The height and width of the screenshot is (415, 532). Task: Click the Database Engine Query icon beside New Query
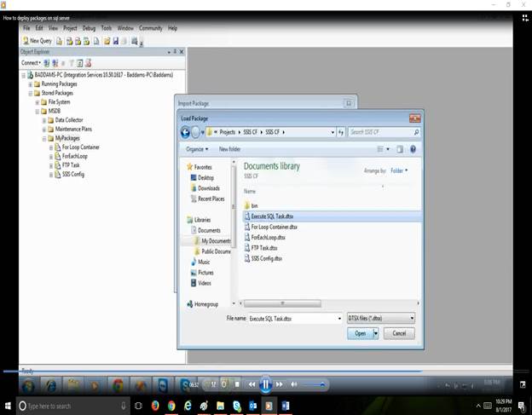pyautogui.click(x=60, y=41)
